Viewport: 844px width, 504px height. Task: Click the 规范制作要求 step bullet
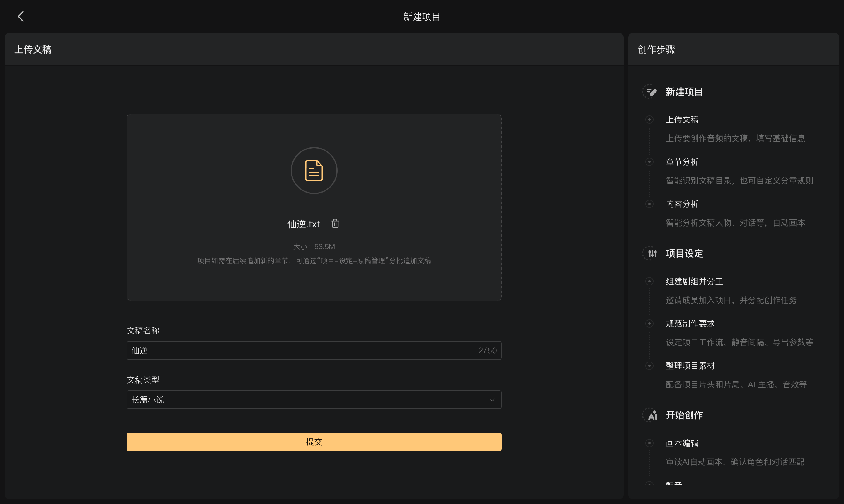(x=649, y=323)
